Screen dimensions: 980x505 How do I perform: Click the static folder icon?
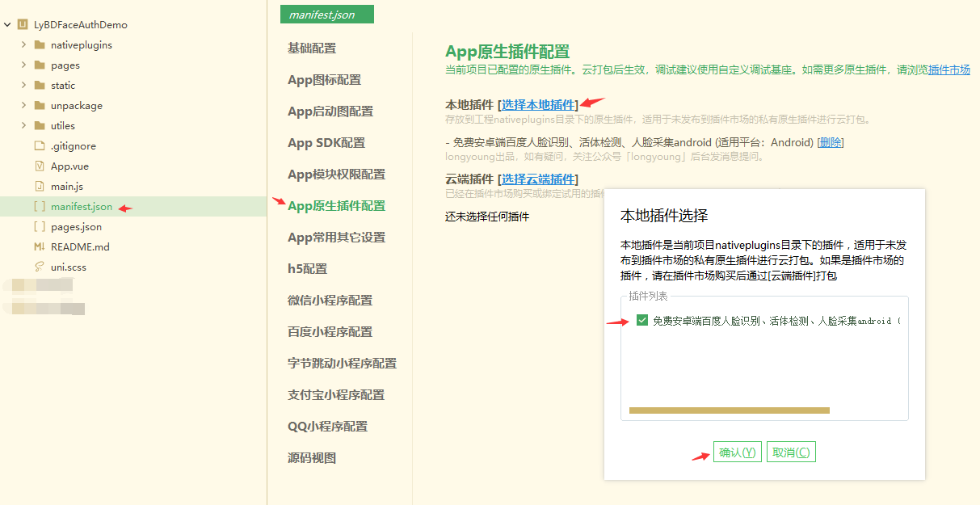40,86
